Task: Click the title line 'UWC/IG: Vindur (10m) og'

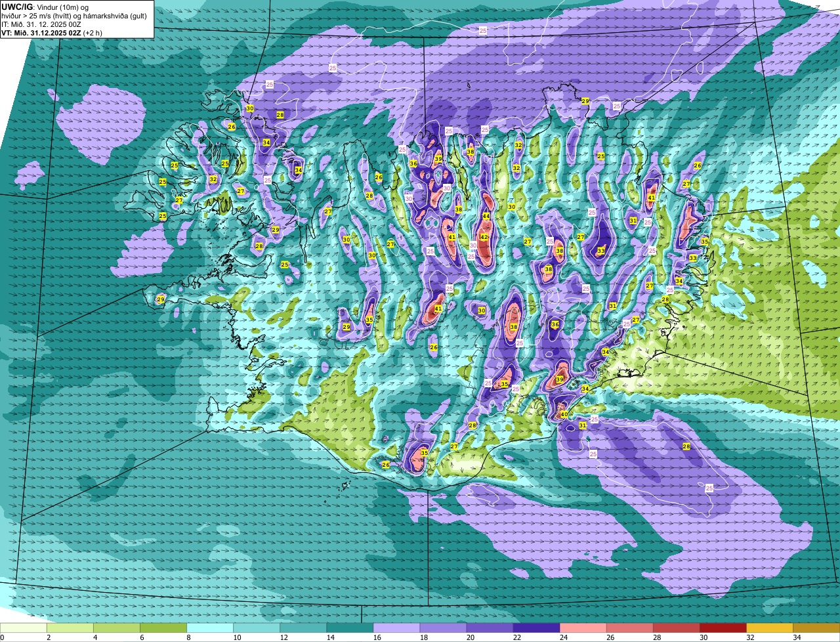Action: (45, 7)
